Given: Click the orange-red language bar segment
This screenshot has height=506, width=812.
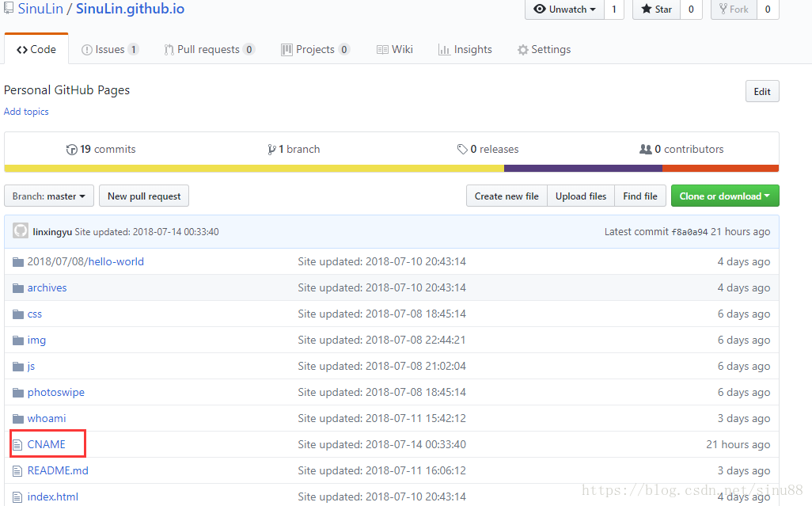Looking at the screenshot, I should click(x=721, y=169).
